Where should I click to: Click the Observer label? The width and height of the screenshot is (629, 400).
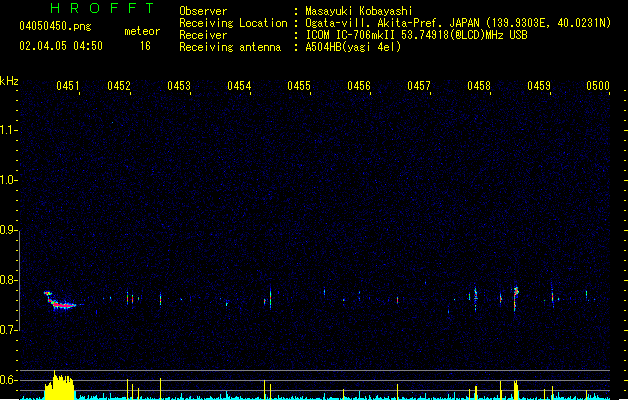(203, 11)
